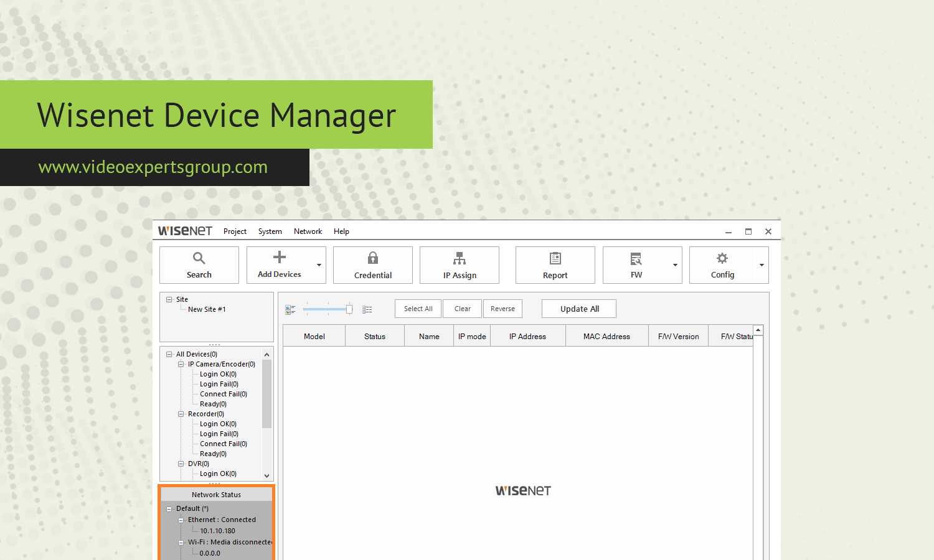Open the Help menu
Image resolution: width=934 pixels, height=560 pixels.
(x=341, y=231)
